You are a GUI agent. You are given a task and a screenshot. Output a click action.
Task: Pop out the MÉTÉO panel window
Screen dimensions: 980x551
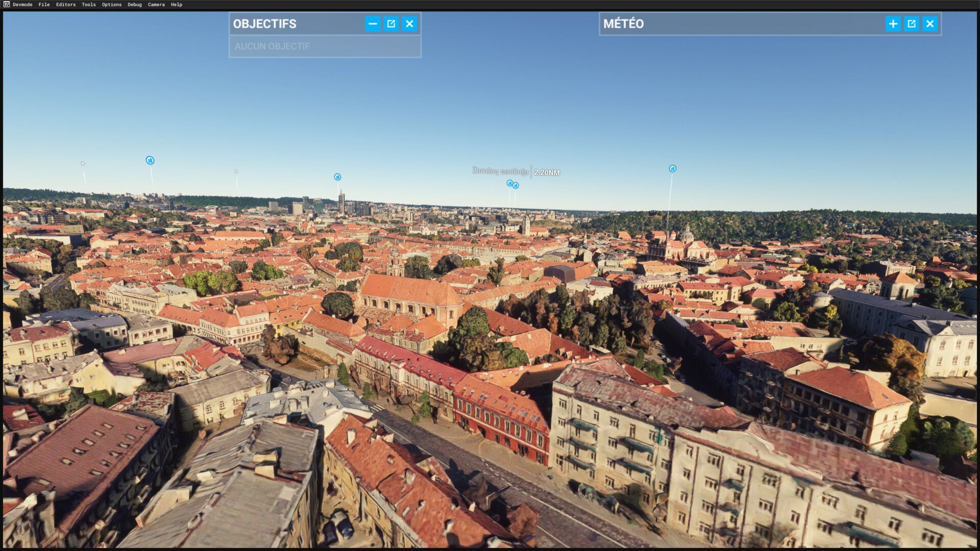click(x=912, y=24)
